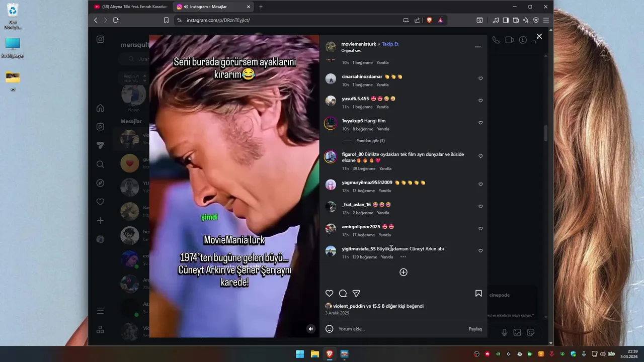The image size is (644, 362).
Task: Like yagmuryilmaz95512009's comment
Action: [480, 185]
